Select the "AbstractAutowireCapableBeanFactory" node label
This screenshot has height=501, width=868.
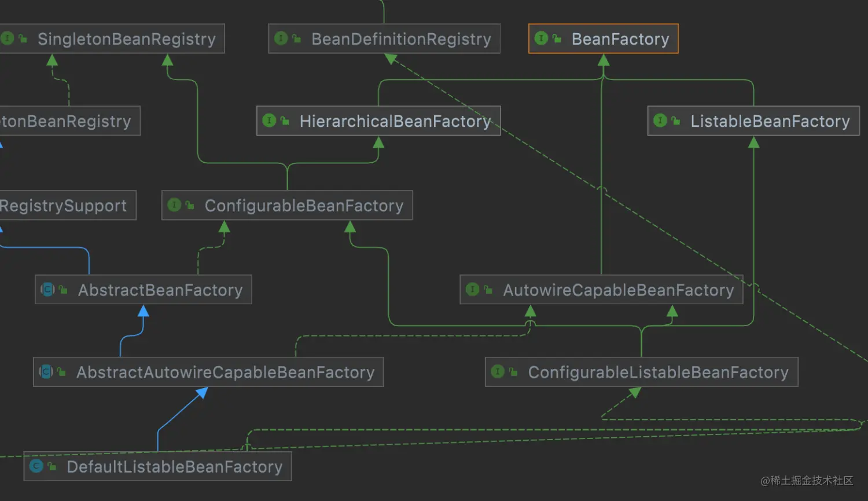click(x=226, y=372)
